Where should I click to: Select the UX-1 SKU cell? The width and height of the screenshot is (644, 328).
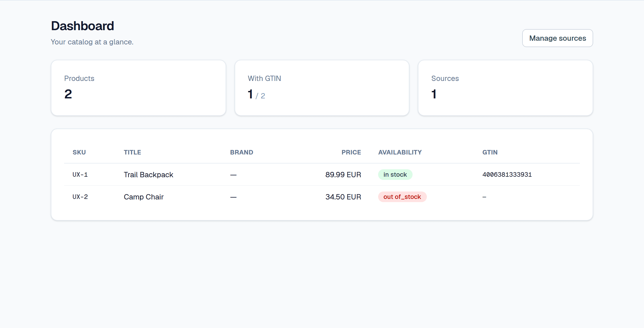click(80, 175)
